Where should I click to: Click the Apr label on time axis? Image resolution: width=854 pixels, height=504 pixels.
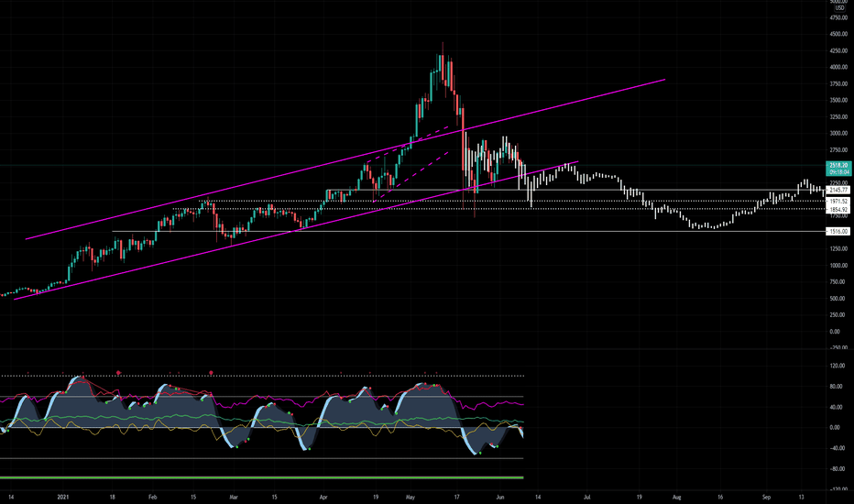coord(323,497)
